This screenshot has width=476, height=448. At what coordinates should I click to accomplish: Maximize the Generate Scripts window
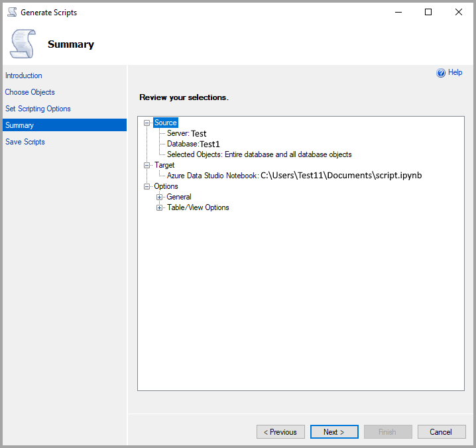pos(428,12)
